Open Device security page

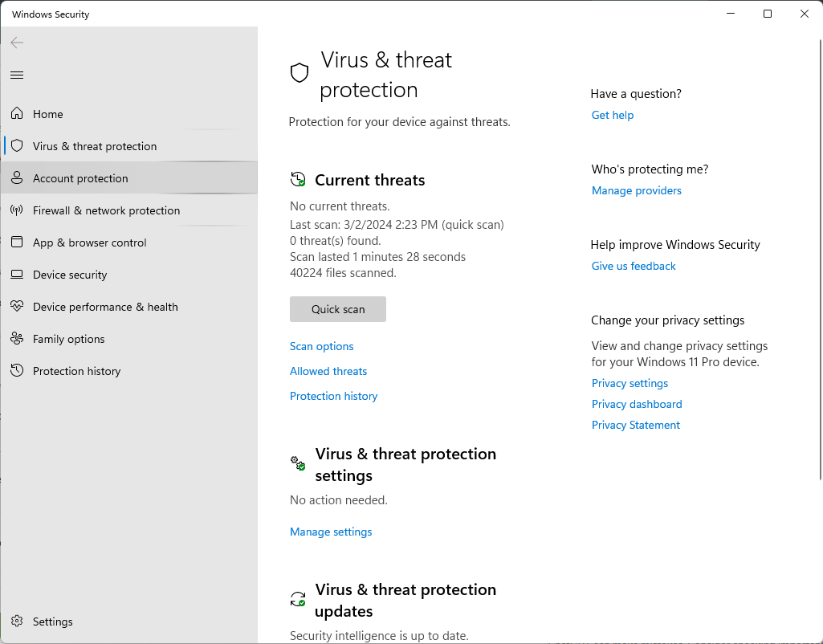pyautogui.click(x=129, y=275)
